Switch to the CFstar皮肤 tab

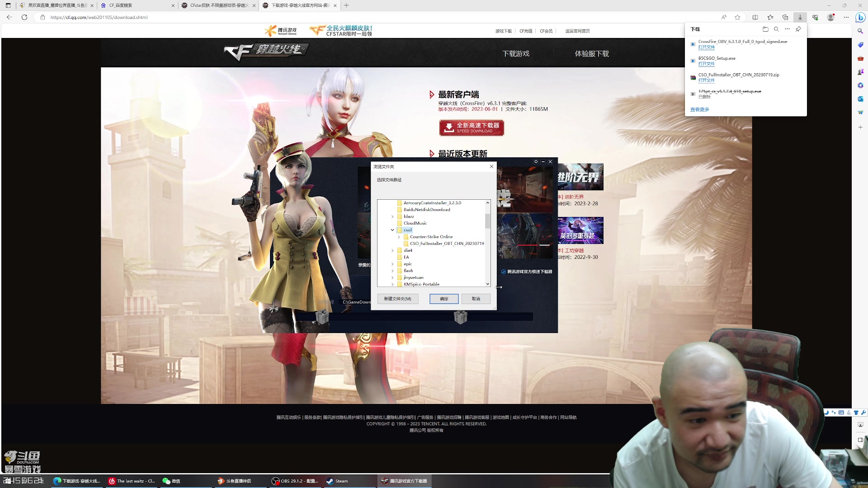218,5
